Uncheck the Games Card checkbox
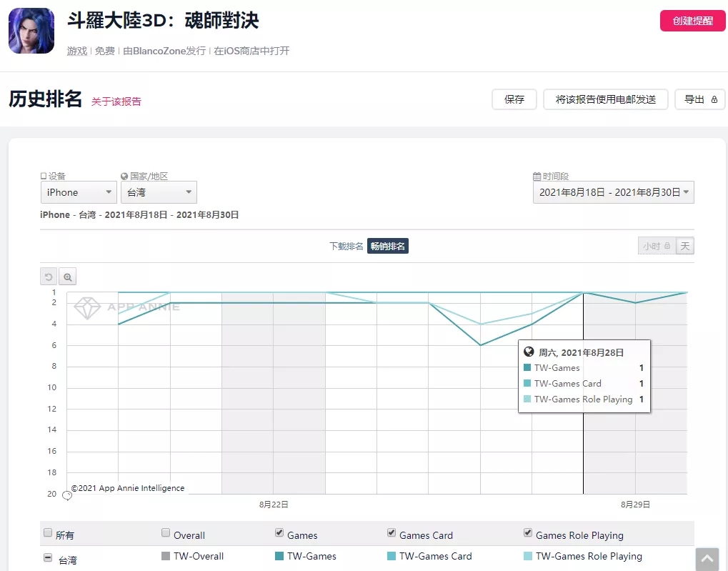The width and height of the screenshot is (728, 571). pyautogui.click(x=392, y=533)
